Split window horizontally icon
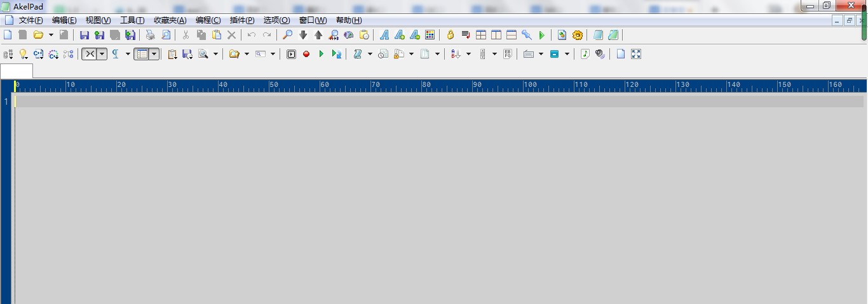This screenshot has height=304, width=868. coord(512,35)
